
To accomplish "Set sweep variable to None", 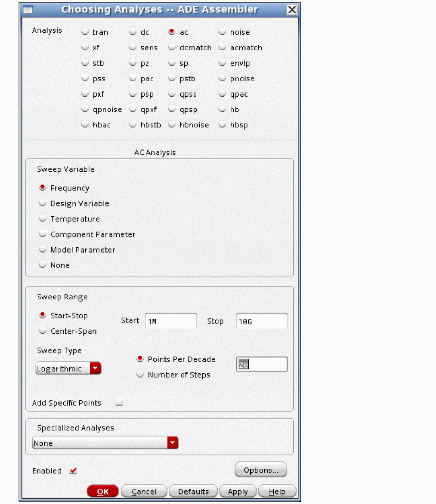I will click(43, 264).
